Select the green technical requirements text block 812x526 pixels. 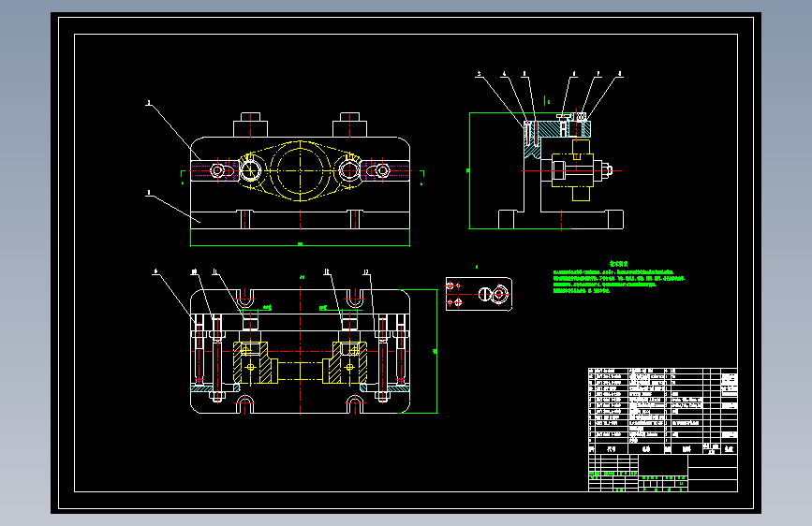coord(619,278)
